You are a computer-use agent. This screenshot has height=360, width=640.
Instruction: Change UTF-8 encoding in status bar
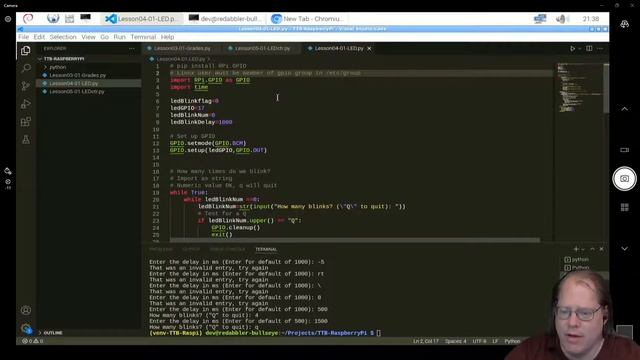tap(479, 341)
